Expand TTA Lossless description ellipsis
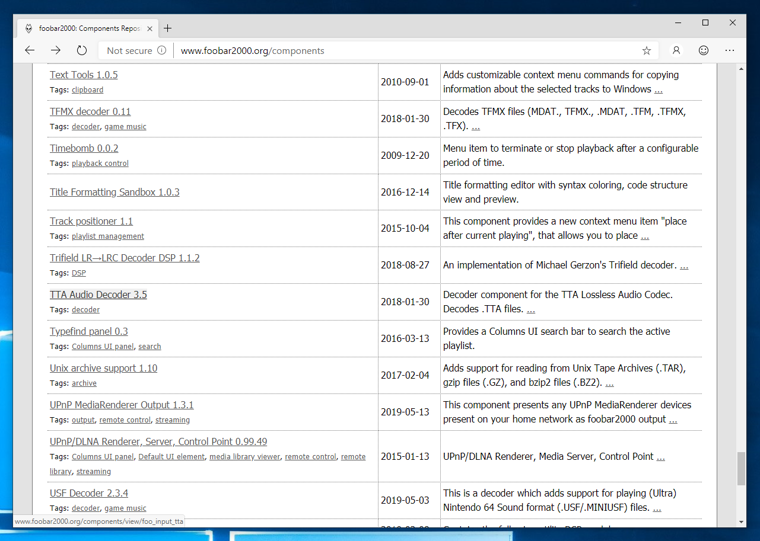The image size is (760, 541). pos(531,309)
